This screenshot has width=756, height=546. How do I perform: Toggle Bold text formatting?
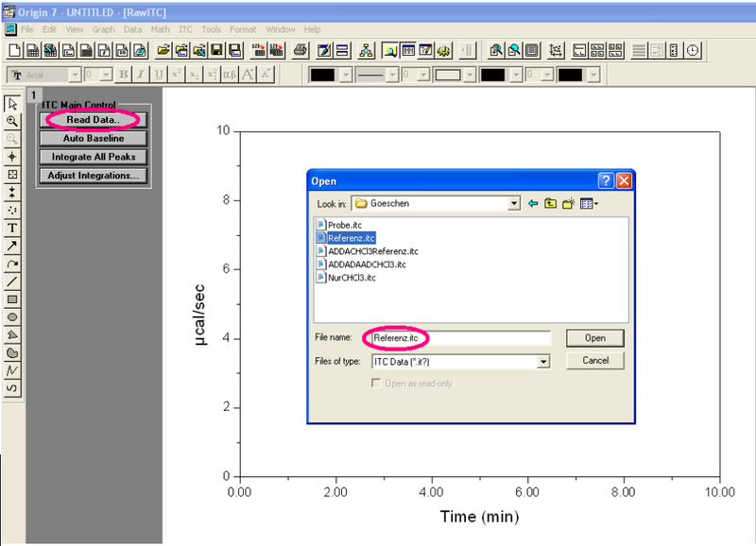coord(123,75)
